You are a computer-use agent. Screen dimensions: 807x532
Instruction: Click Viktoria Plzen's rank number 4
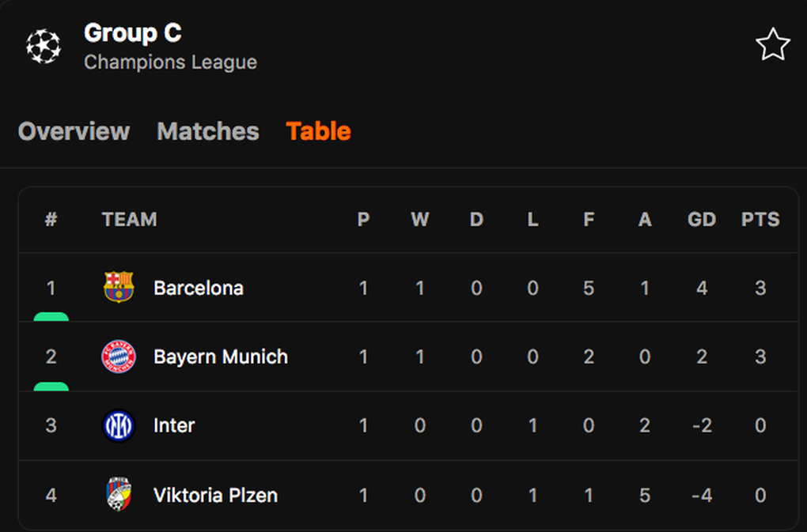coord(51,496)
